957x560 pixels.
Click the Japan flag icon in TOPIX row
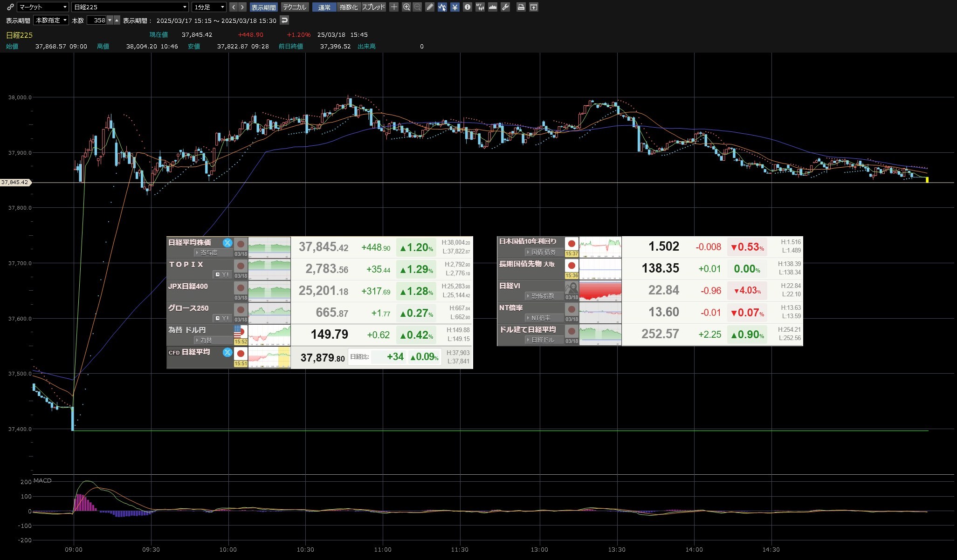pyautogui.click(x=241, y=266)
